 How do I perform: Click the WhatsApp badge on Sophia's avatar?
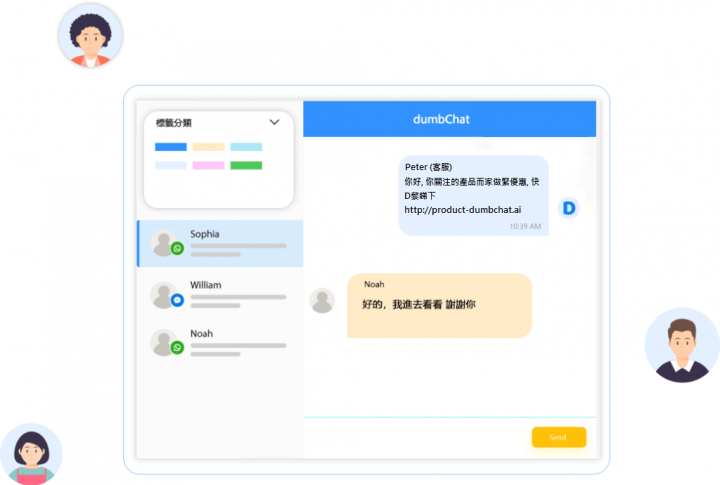[177, 248]
